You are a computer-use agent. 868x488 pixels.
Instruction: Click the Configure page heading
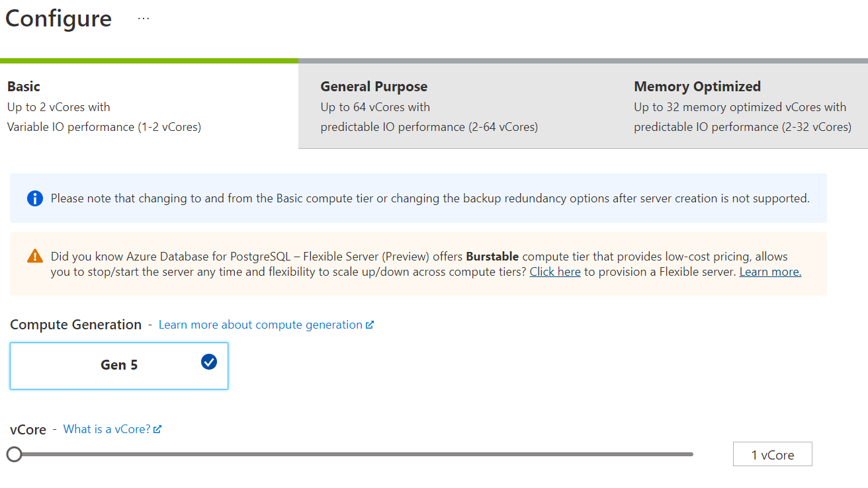58,19
